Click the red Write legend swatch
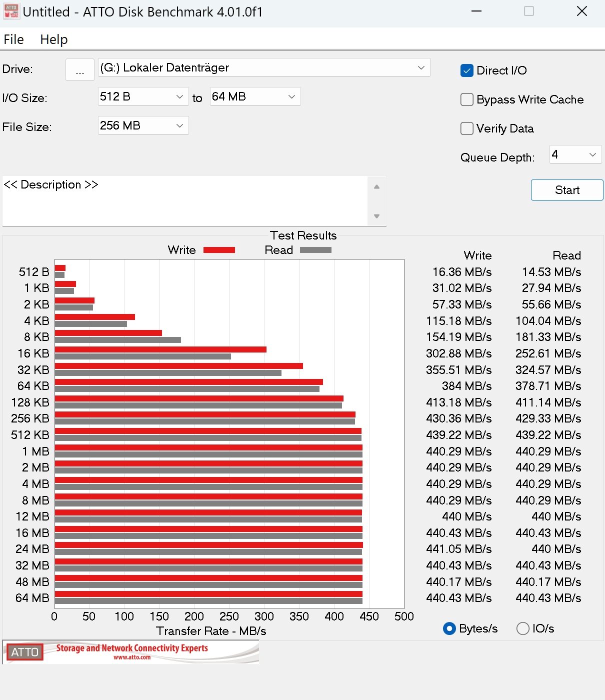This screenshot has height=700, width=605. [219, 250]
